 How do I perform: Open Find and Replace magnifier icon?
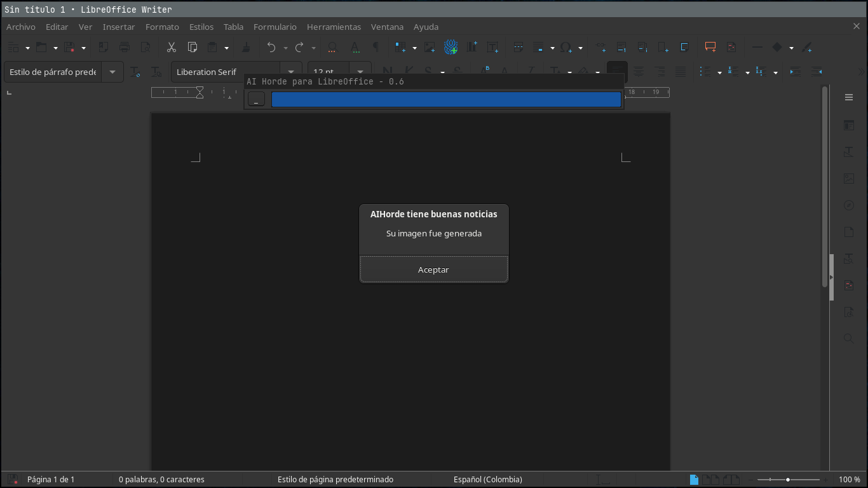332,47
